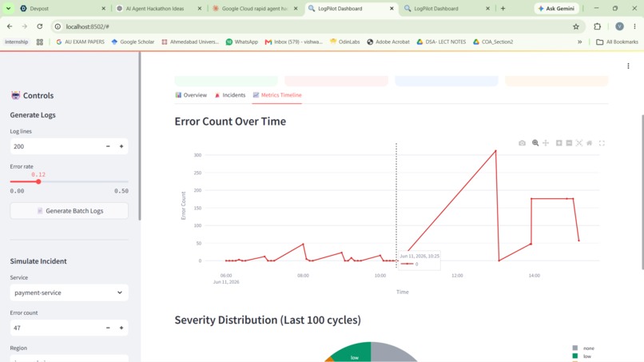Image resolution: width=644 pixels, height=362 pixels.
Task: Open Adobe Acrobat bookmark
Action: point(388,42)
